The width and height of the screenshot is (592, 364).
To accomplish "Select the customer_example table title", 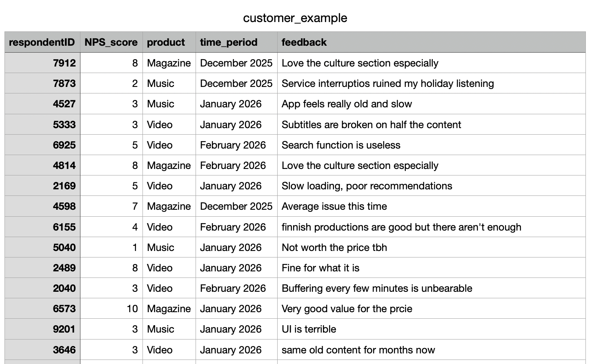I will [x=295, y=18].
